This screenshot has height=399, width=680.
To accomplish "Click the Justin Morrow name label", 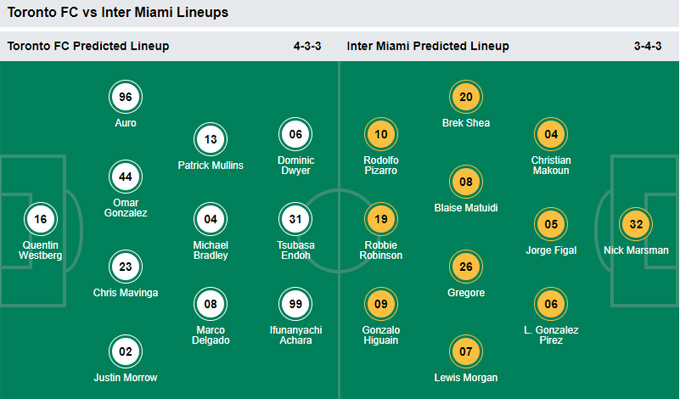I will click(x=125, y=378).
